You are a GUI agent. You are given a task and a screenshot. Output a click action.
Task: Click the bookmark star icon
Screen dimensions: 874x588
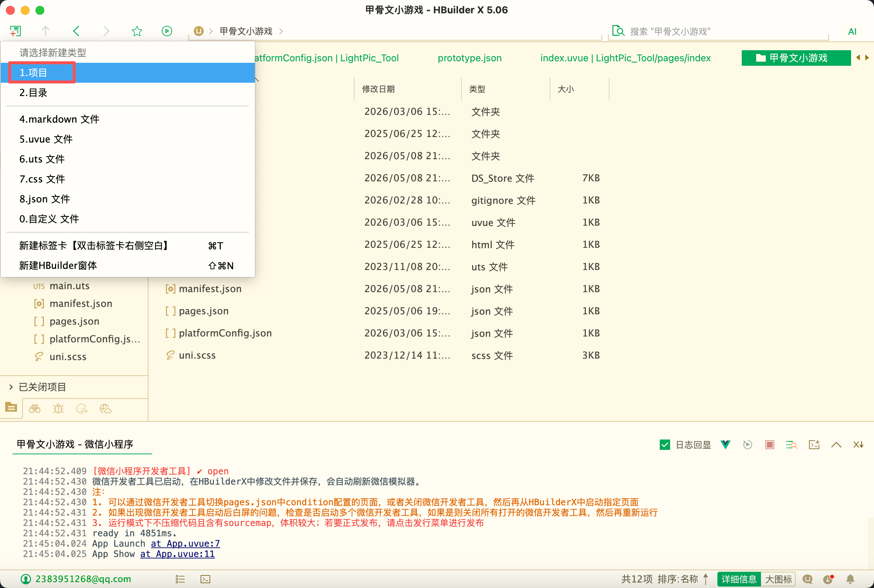(x=137, y=31)
